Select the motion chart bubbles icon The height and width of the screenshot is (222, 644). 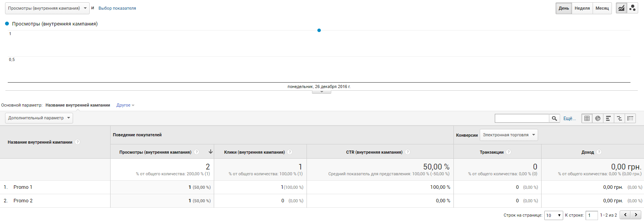tap(632, 8)
